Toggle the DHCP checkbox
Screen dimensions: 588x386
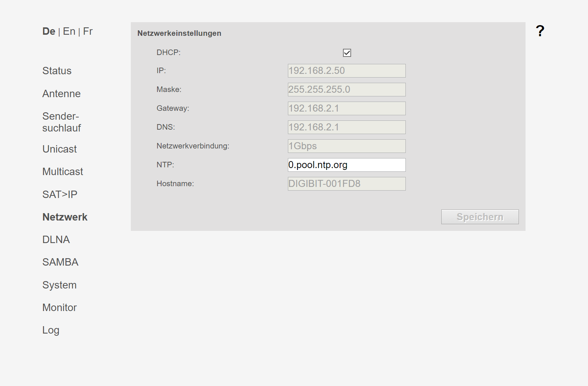[347, 53]
